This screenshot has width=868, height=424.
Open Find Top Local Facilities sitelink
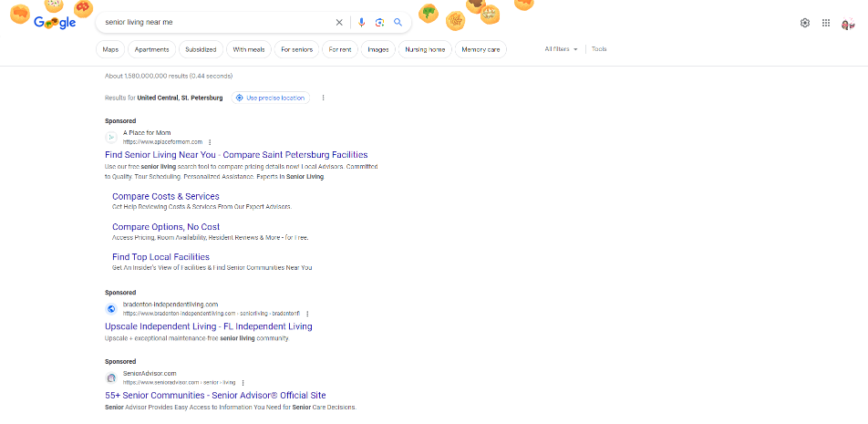[160, 257]
